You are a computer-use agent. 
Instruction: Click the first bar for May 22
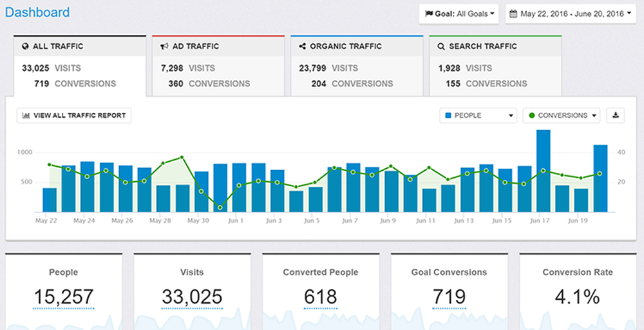50,200
